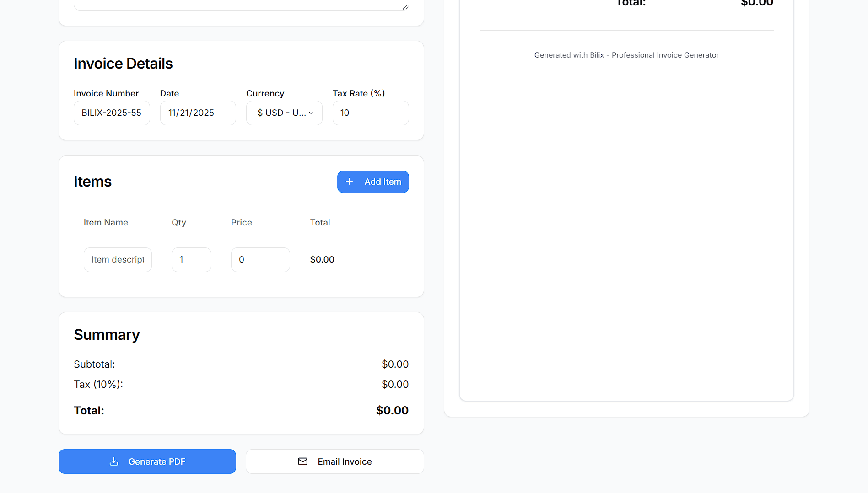This screenshot has height=493, width=868.
Task: Click the Invoice Details heading
Action: (x=123, y=64)
